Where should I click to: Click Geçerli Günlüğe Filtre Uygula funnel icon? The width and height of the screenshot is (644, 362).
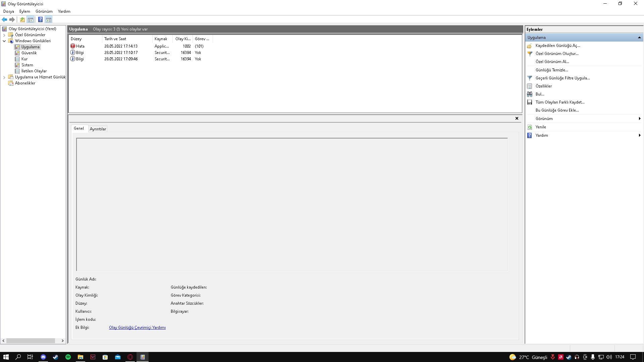click(x=530, y=78)
